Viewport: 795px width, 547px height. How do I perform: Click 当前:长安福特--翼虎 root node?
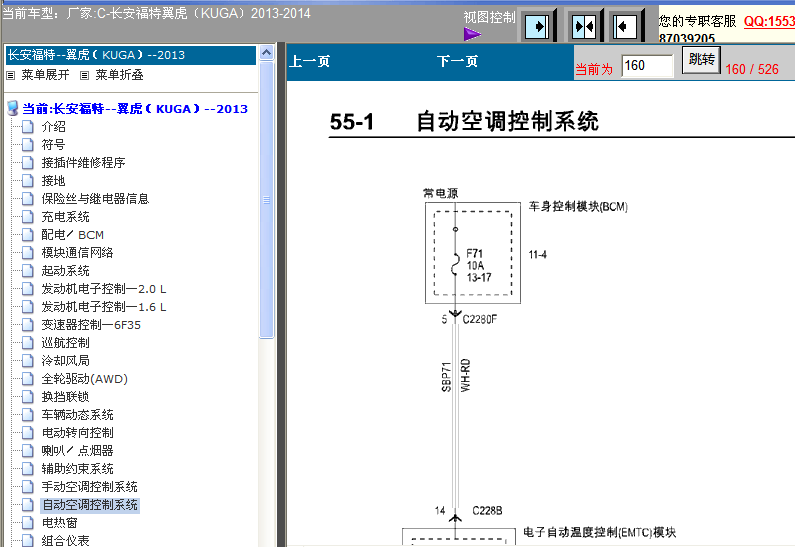click(x=135, y=108)
